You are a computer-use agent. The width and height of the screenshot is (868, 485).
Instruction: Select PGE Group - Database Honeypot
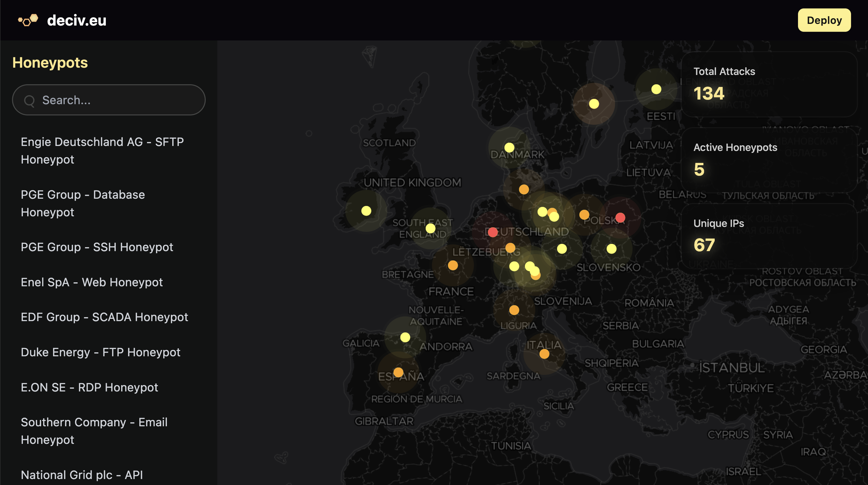click(83, 203)
